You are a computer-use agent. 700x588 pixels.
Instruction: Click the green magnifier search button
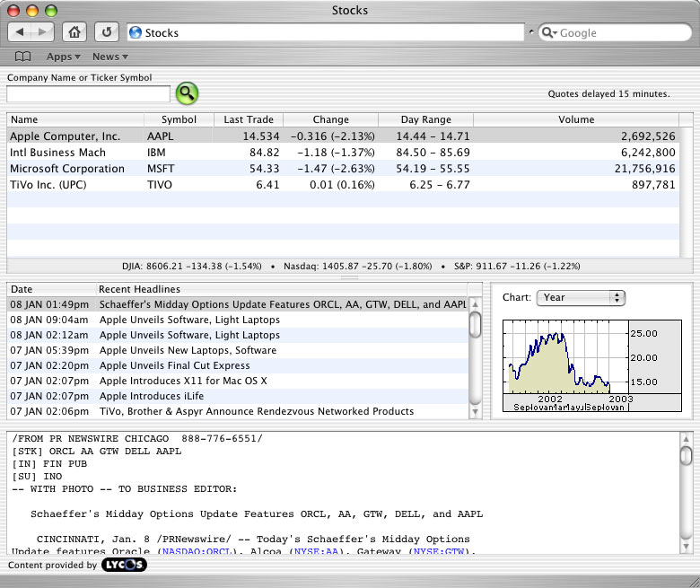[187, 93]
